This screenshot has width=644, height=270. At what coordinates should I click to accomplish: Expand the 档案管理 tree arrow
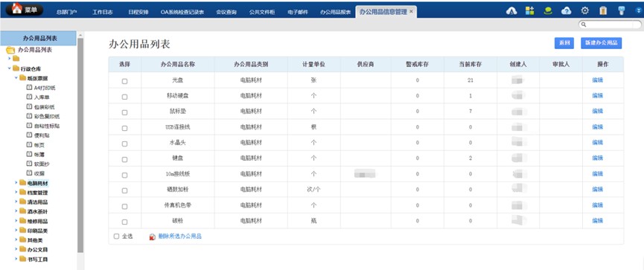coord(16,192)
